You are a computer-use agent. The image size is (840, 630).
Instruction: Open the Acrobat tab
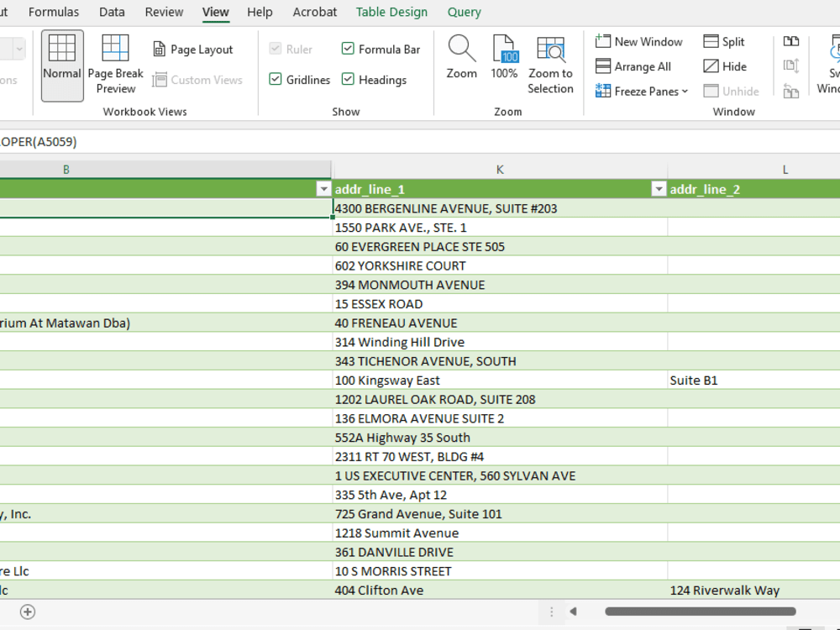tap(314, 12)
